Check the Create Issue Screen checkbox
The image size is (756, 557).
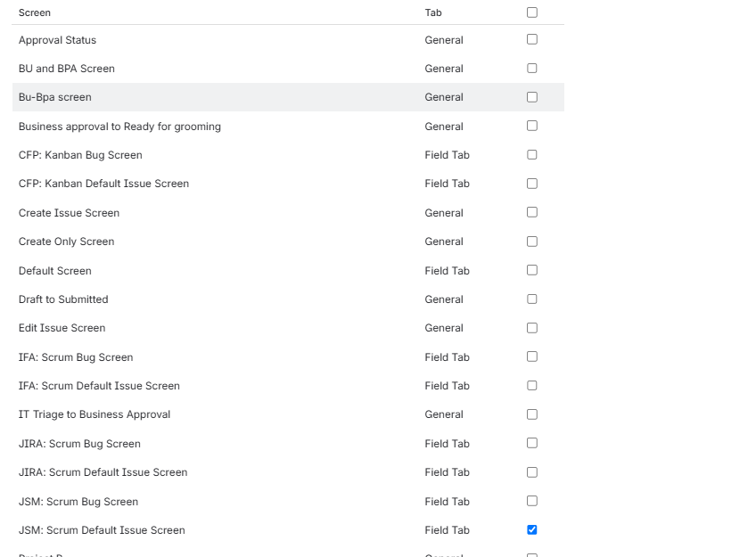[532, 212]
